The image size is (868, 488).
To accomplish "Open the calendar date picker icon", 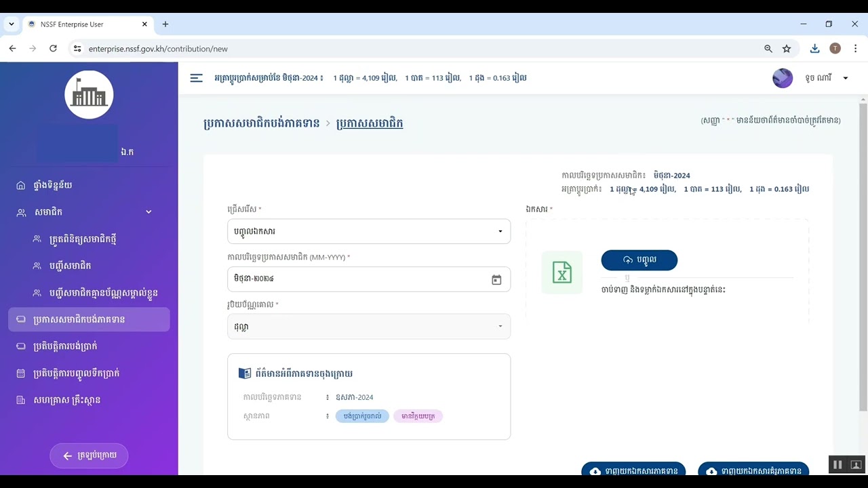I will (496, 279).
